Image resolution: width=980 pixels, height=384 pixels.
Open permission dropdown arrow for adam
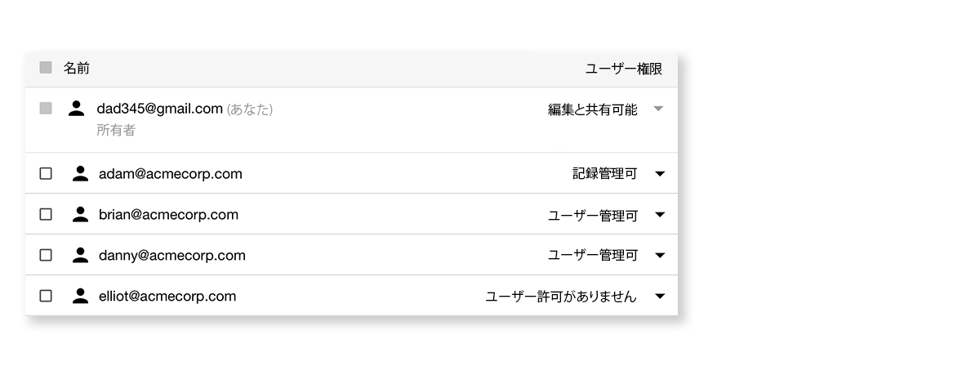661,174
